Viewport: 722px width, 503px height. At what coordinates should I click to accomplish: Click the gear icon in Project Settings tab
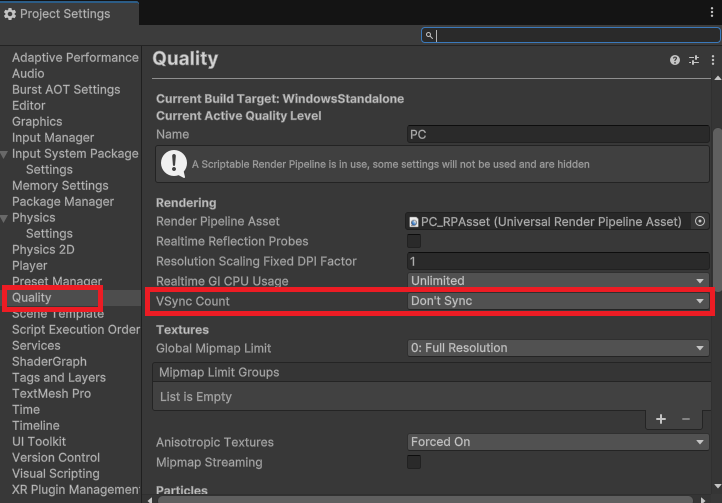tap(10, 14)
